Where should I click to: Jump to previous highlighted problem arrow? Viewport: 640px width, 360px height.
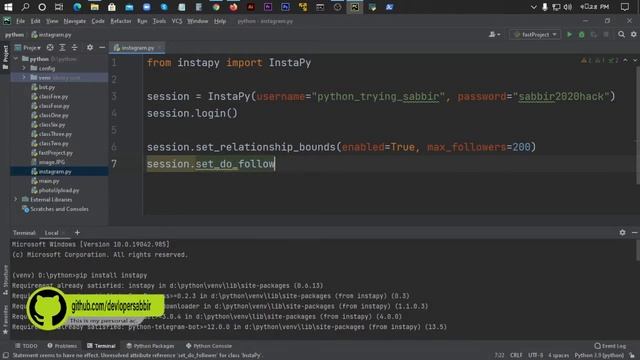[x=625, y=60]
